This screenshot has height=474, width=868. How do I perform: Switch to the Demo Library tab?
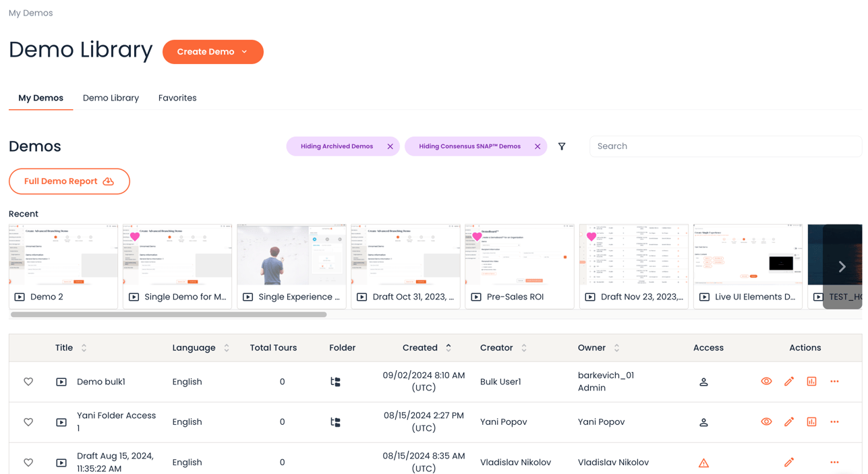click(x=111, y=98)
